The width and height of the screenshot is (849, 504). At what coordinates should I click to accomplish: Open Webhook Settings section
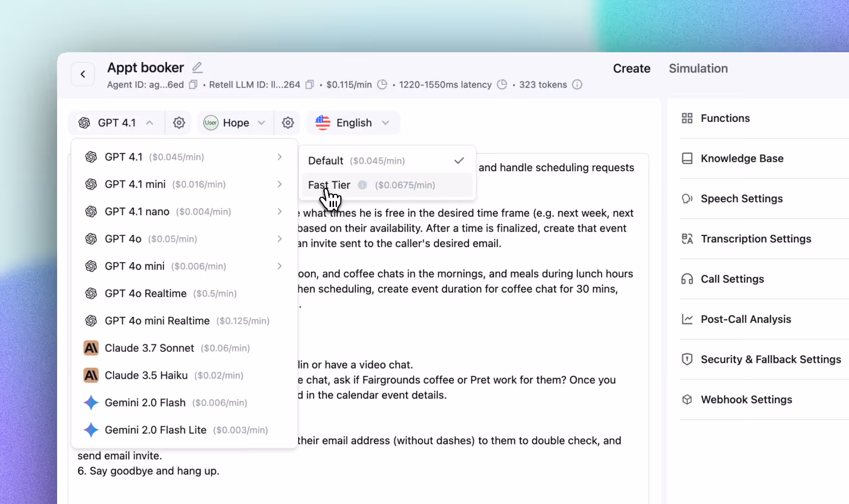764,400
